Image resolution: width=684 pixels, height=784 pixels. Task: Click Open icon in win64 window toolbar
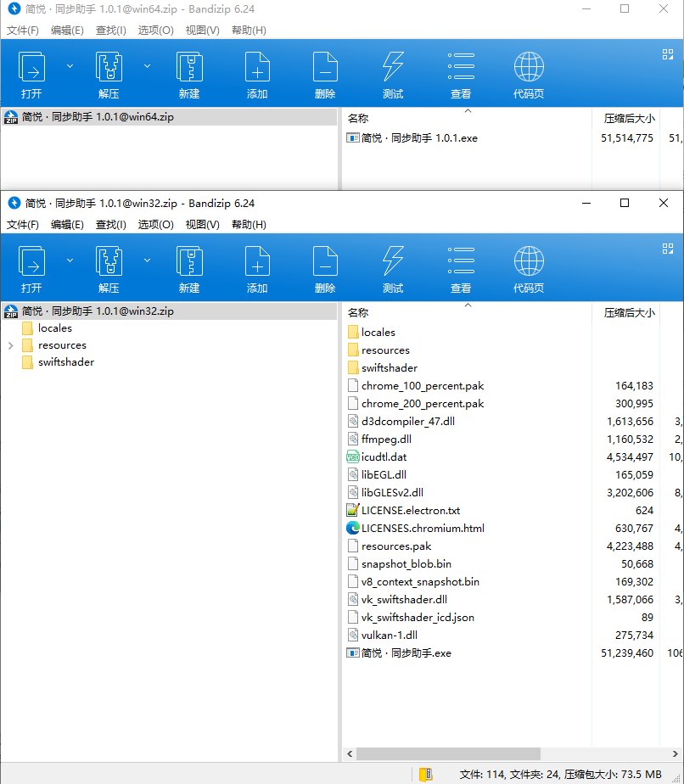point(31,66)
